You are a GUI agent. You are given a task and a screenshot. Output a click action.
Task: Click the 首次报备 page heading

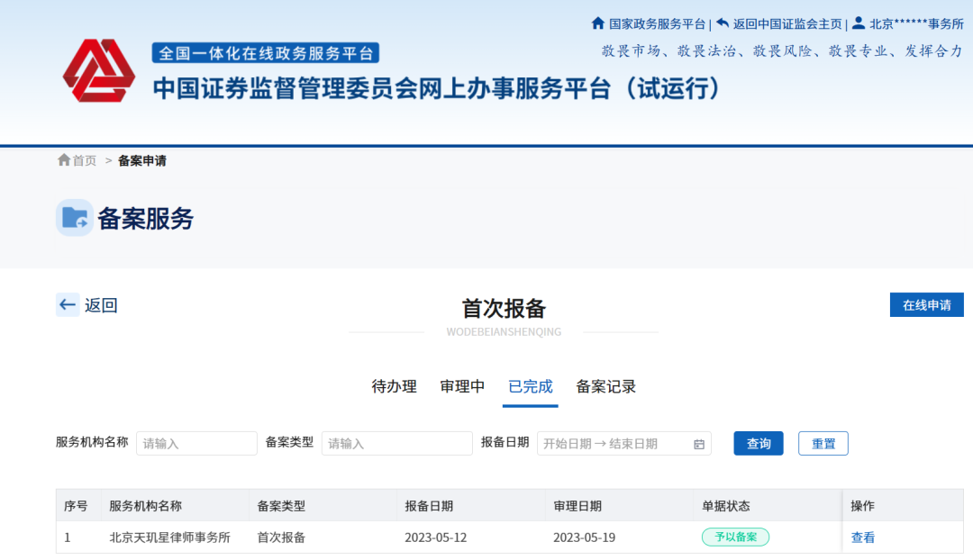click(504, 308)
